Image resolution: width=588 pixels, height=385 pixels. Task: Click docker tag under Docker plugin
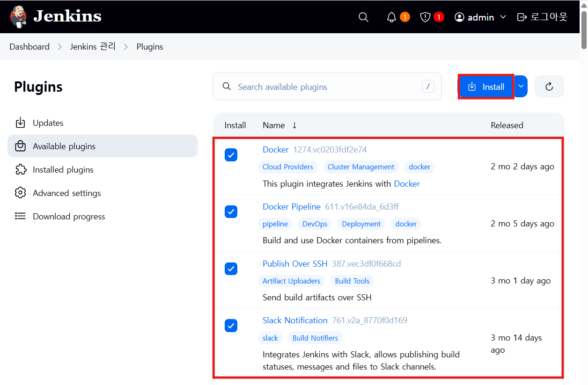pos(419,167)
